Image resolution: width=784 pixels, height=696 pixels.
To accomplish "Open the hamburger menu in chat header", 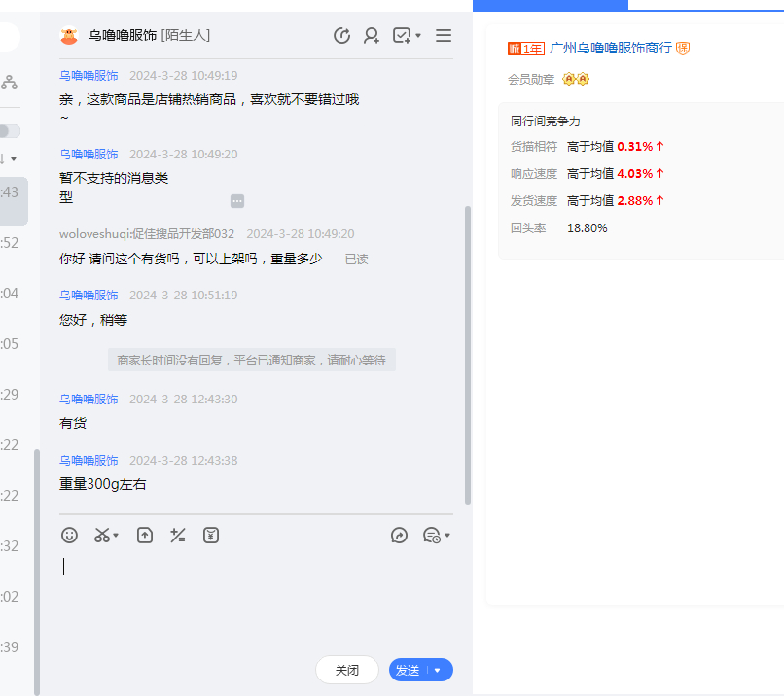I will pos(444,36).
